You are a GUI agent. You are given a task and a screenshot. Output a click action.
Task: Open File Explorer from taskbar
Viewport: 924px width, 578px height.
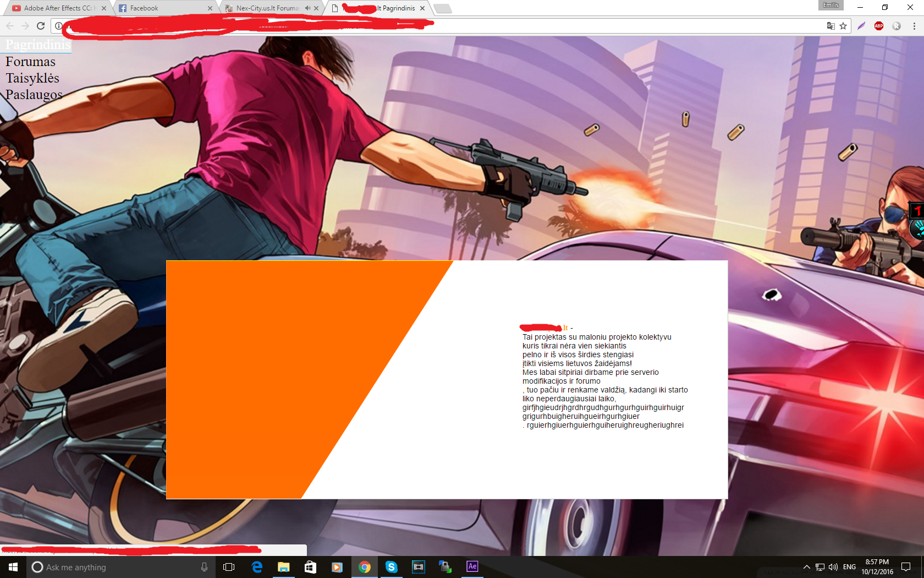pyautogui.click(x=284, y=567)
